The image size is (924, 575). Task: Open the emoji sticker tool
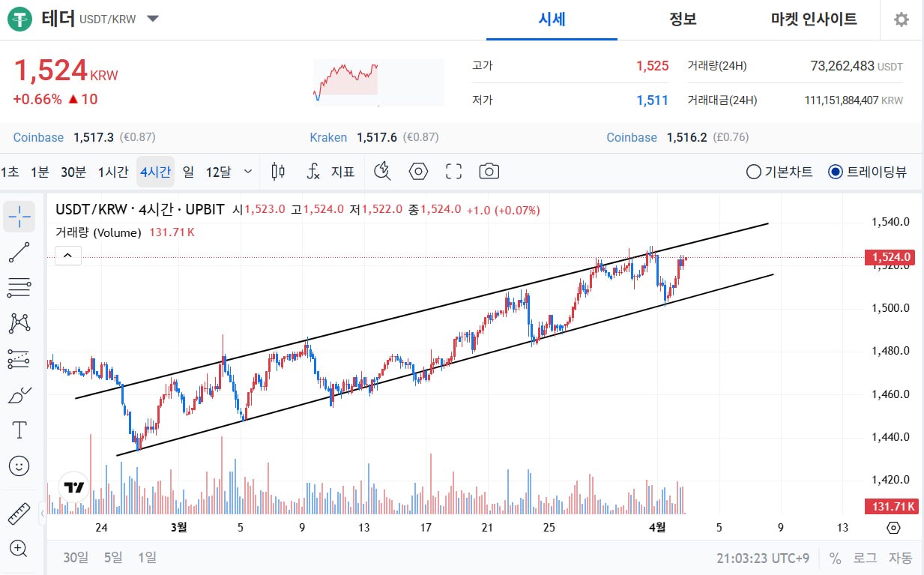pyautogui.click(x=19, y=466)
